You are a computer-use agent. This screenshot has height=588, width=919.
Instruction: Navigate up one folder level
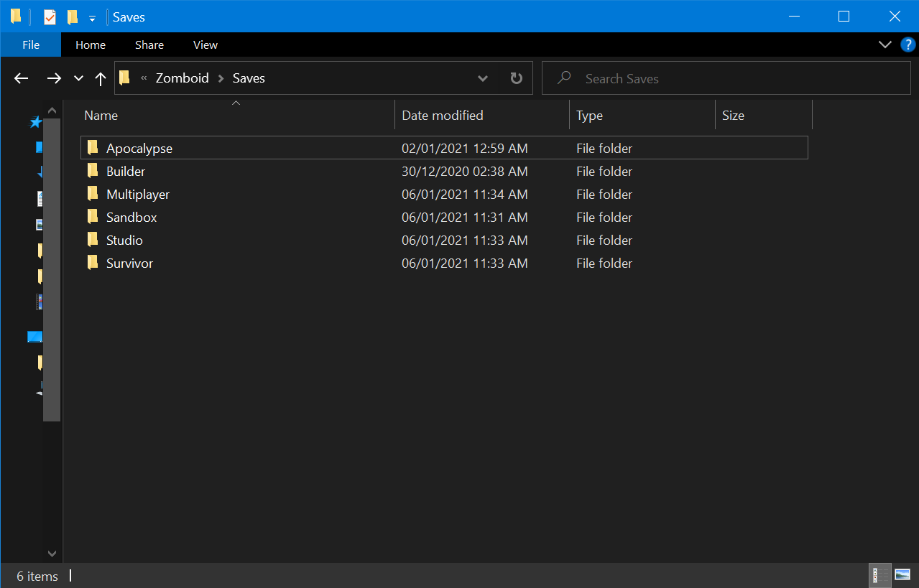tap(101, 78)
